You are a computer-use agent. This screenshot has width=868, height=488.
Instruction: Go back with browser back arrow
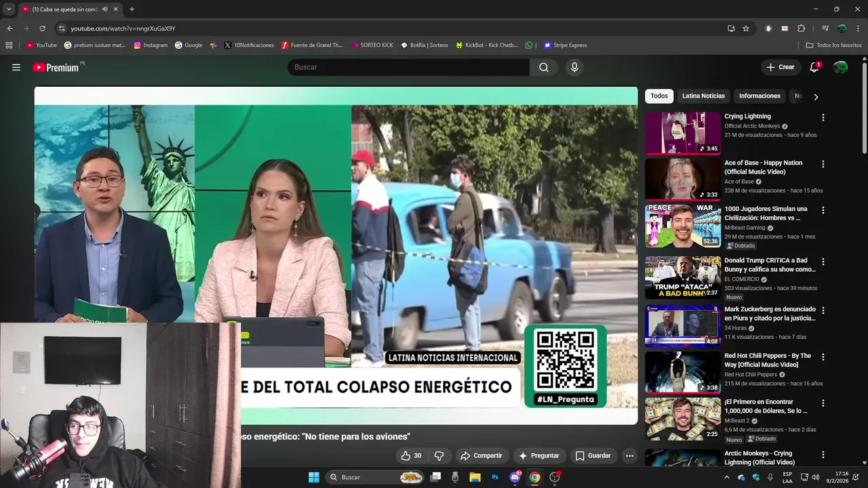coord(9,28)
